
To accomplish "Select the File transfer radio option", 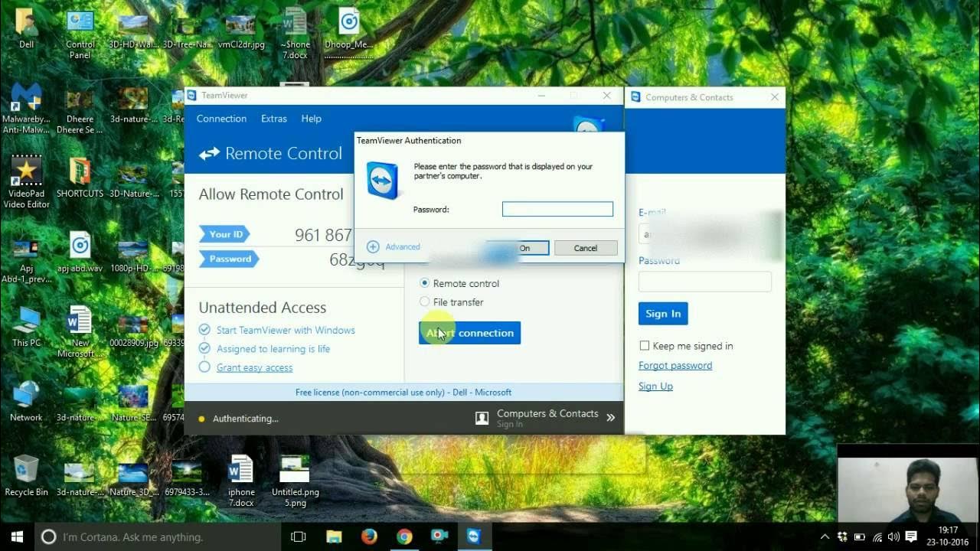I will point(425,302).
